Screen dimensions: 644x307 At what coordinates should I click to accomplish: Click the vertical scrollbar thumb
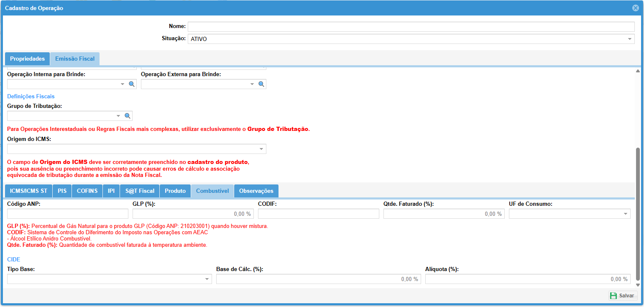point(637,213)
